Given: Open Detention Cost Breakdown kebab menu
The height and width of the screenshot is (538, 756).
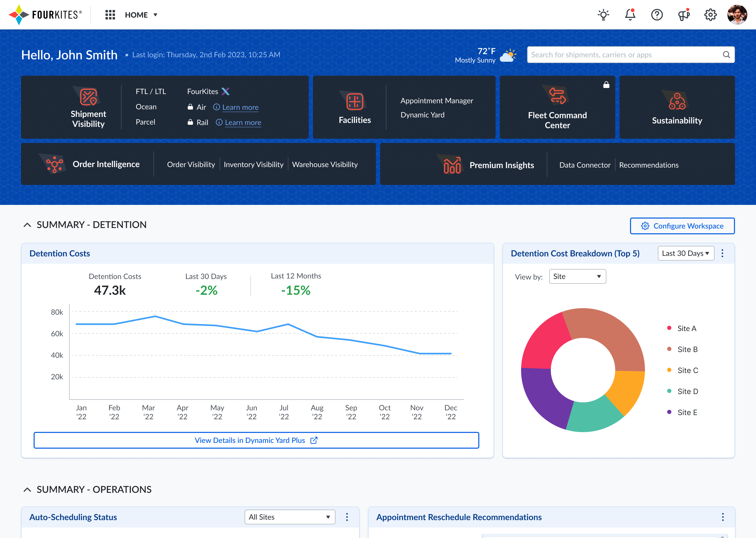Looking at the screenshot, I should tap(722, 254).
